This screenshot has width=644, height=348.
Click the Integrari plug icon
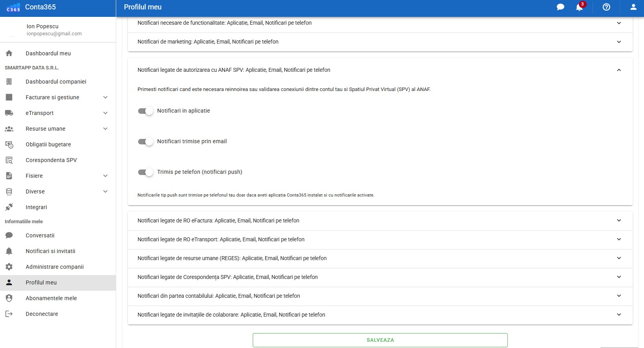click(9, 207)
